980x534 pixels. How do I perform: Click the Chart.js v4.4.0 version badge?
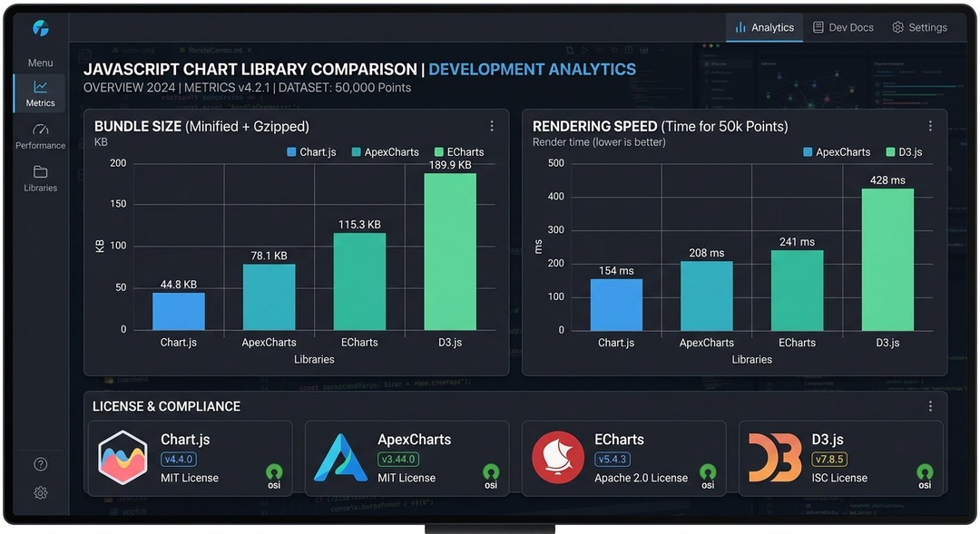click(179, 459)
